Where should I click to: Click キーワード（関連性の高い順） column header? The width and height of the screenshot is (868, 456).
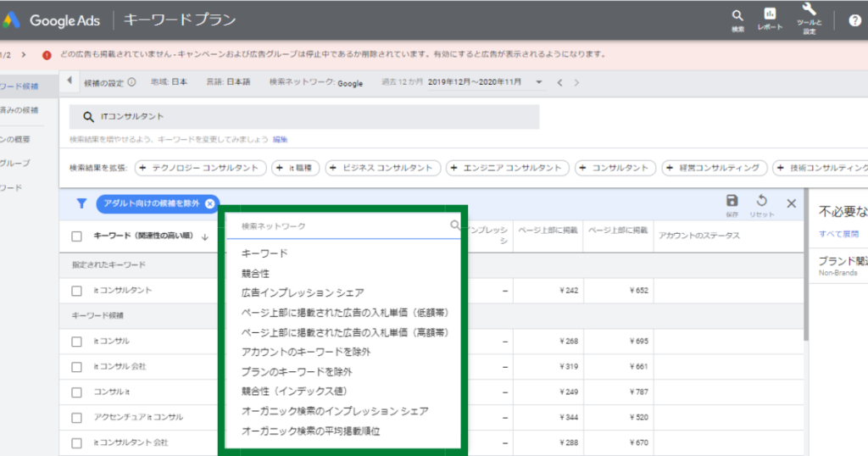point(143,236)
